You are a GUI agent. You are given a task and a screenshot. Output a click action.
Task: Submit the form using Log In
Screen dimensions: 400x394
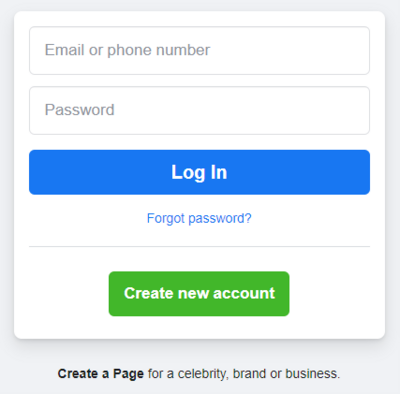[199, 172]
